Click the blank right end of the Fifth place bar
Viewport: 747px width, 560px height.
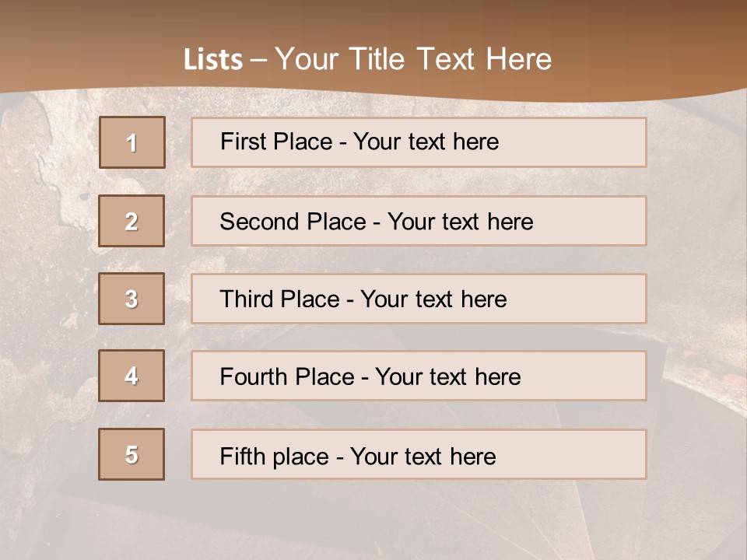click(591, 455)
